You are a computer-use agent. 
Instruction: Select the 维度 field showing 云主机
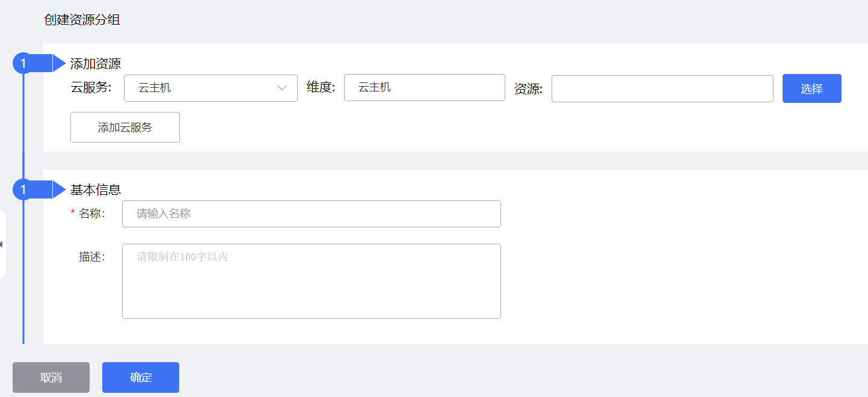tap(424, 87)
